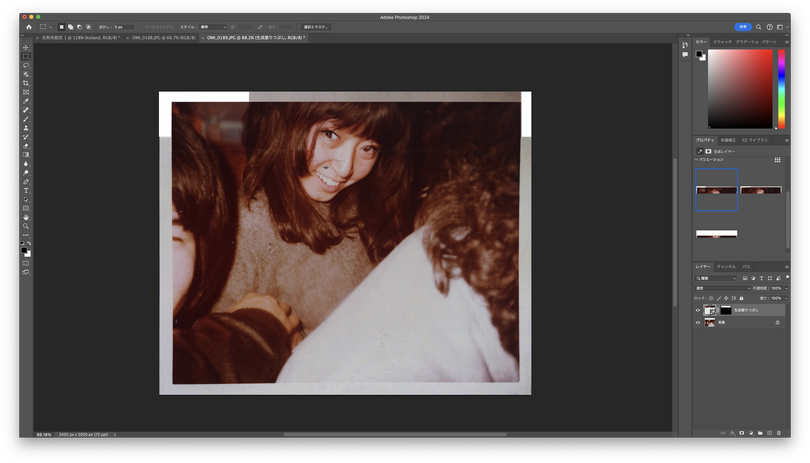
Task: Click the Select and Mask button
Action: (x=316, y=27)
